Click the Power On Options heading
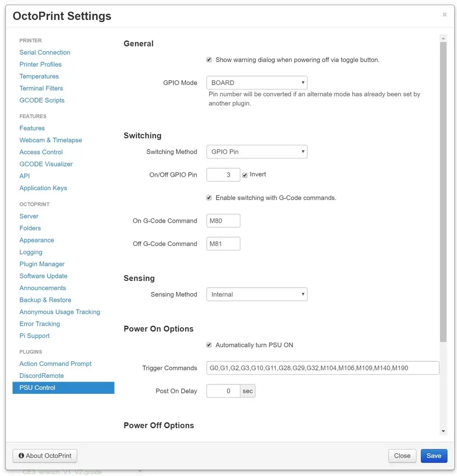 click(x=159, y=329)
